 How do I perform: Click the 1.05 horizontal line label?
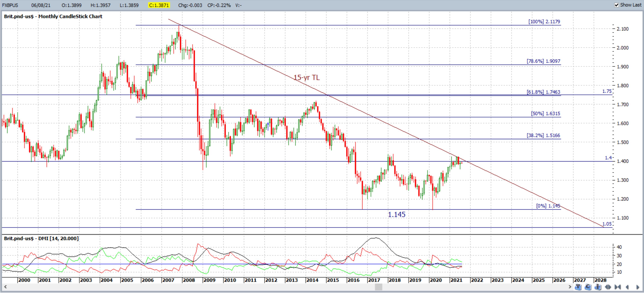607,224
